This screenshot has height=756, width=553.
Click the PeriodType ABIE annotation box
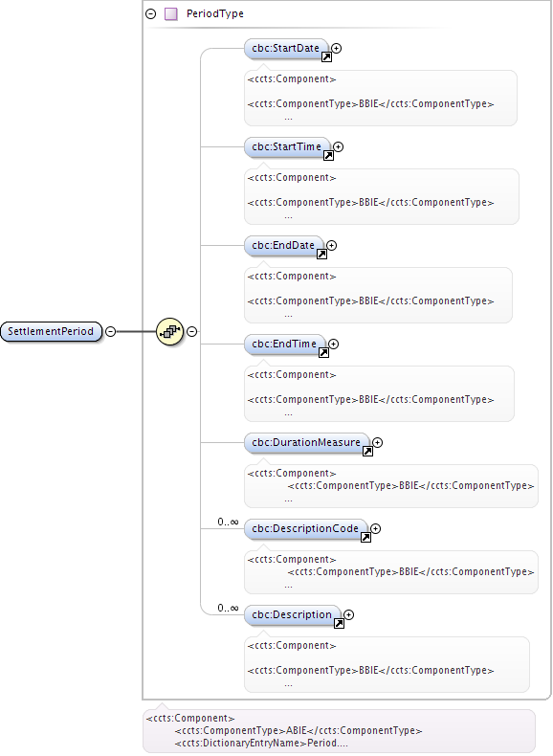339,730
